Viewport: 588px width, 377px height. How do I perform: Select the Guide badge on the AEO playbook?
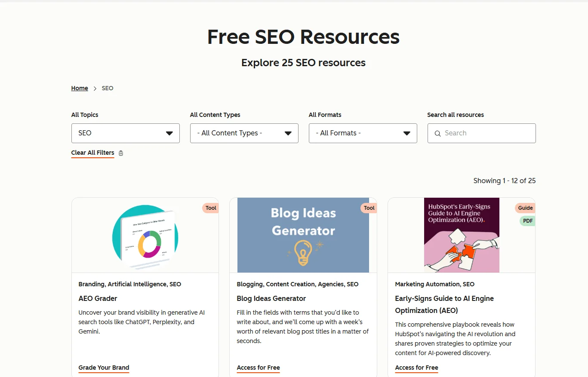525,208
